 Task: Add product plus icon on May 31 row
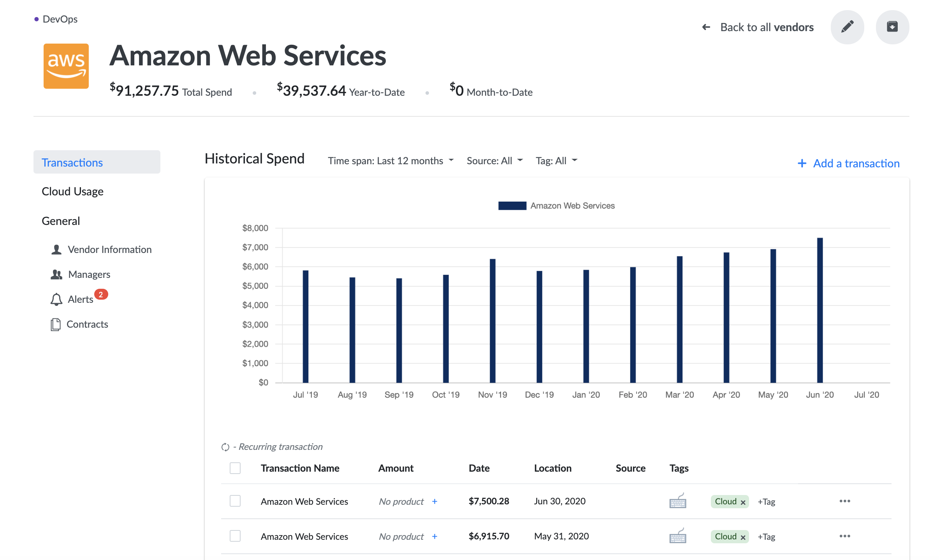[x=435, y=536]
